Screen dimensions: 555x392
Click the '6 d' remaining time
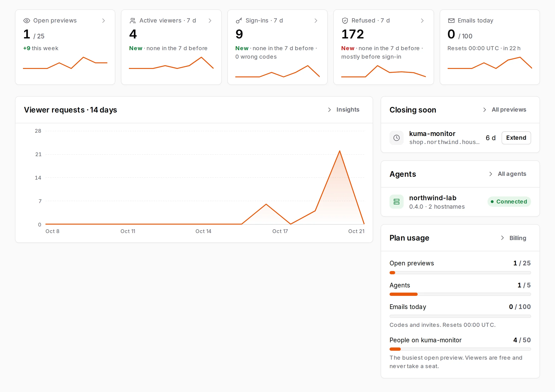[491, 138]
